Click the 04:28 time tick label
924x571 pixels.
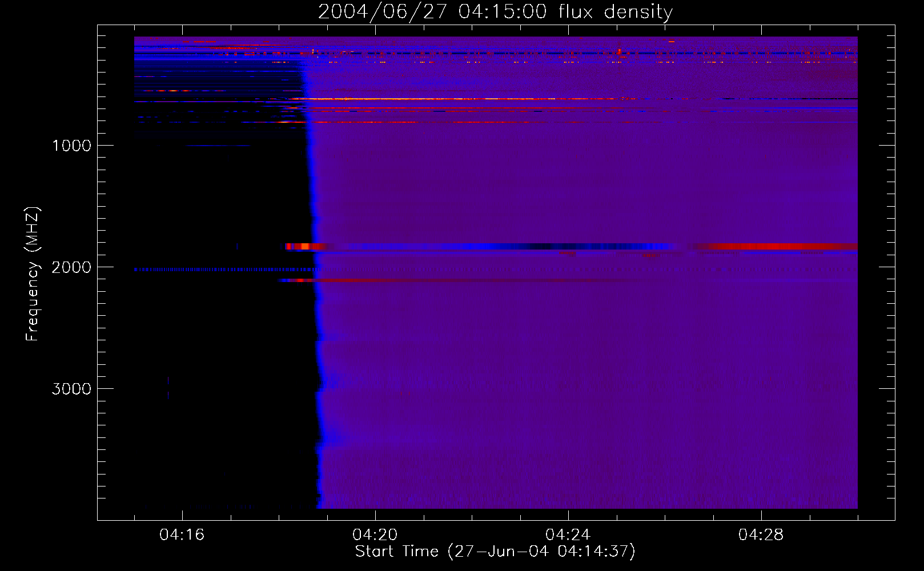click(761, 535)
